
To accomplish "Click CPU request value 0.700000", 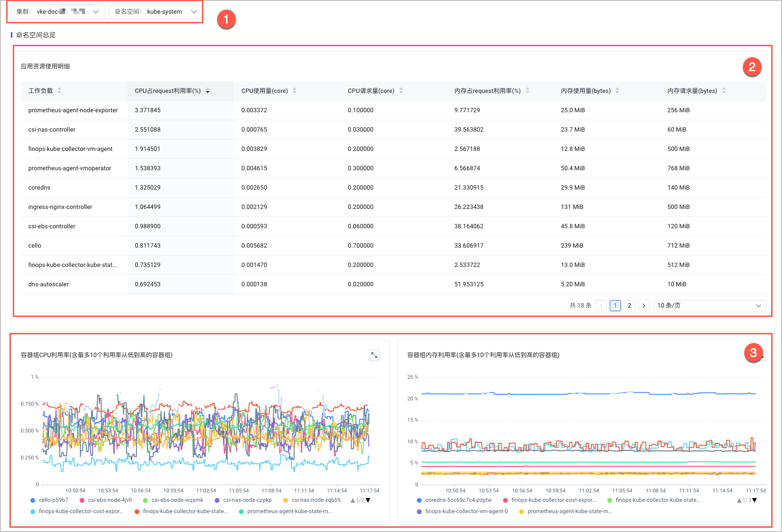I will (x=361, y=246).
